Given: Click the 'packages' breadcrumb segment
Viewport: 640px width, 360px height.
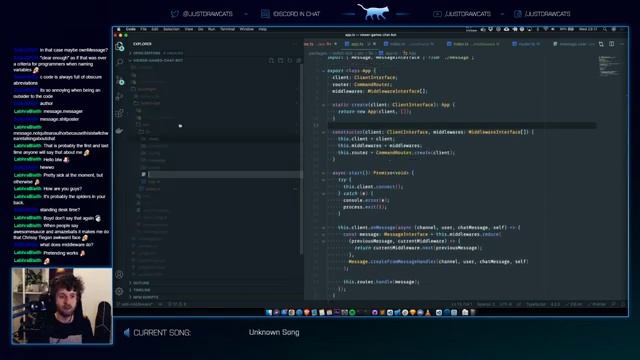Looking at the screenshot, I should tap(318, 53).
